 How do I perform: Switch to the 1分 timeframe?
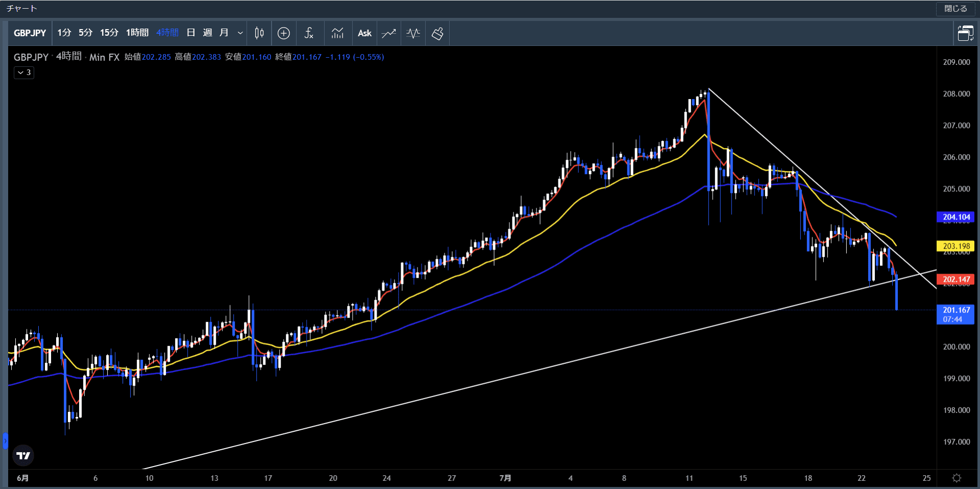click(64, 33)
